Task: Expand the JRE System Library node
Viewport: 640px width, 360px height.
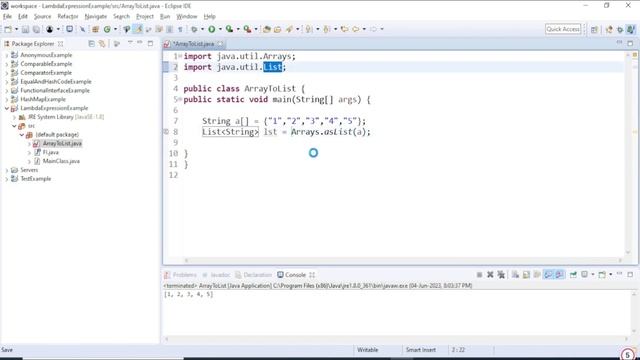Action: coord(14,117)
